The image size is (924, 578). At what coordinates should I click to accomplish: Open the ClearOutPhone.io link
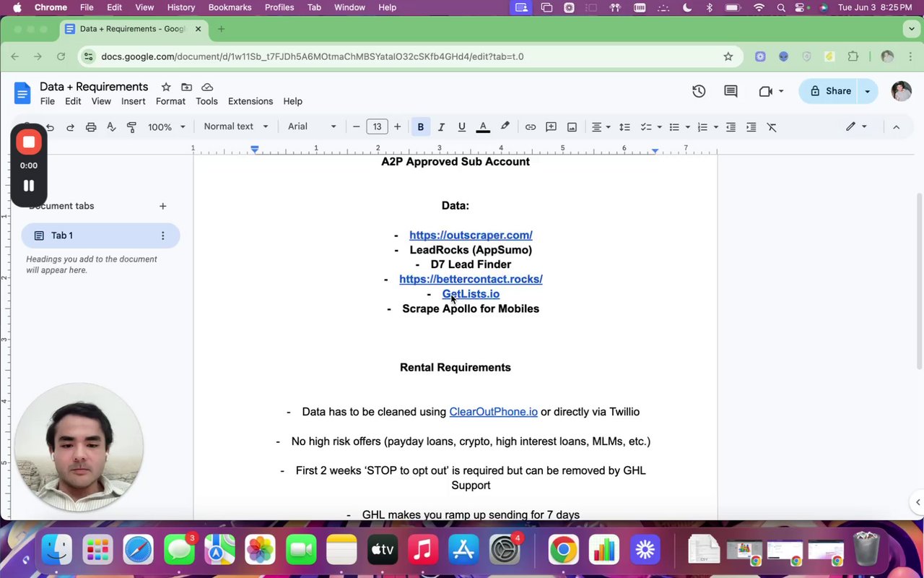pos(493,412)
